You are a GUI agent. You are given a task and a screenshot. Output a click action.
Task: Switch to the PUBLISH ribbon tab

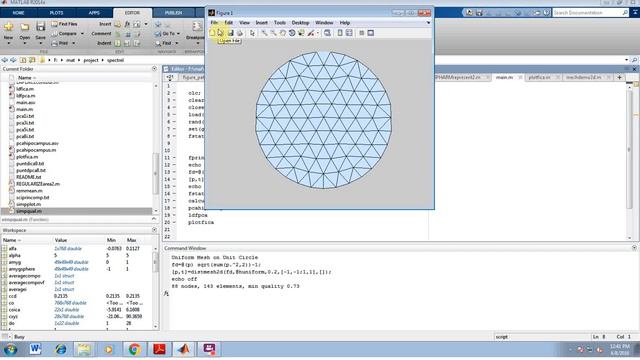click(x=173, y=13)
